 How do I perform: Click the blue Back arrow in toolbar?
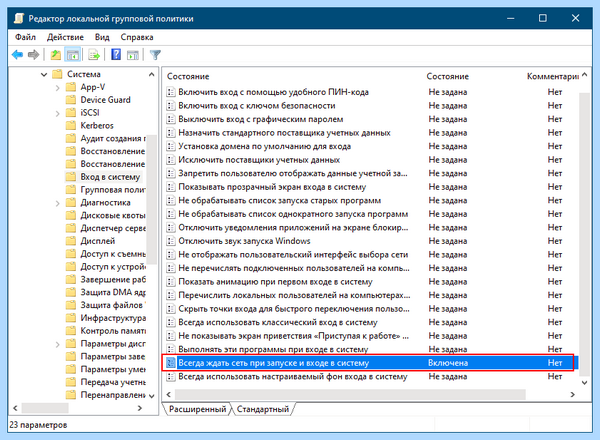[17, 55]
